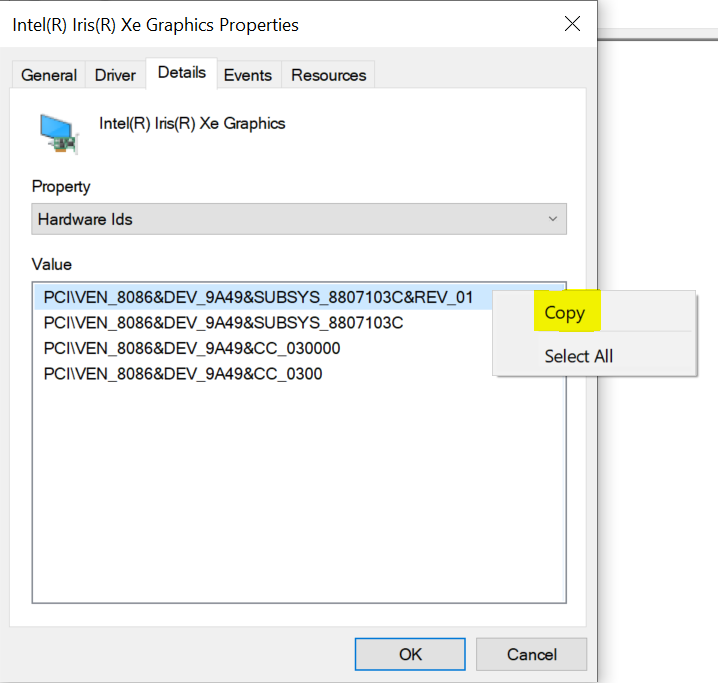
Task: Go to the Resources tab
Action: [328, 75]
